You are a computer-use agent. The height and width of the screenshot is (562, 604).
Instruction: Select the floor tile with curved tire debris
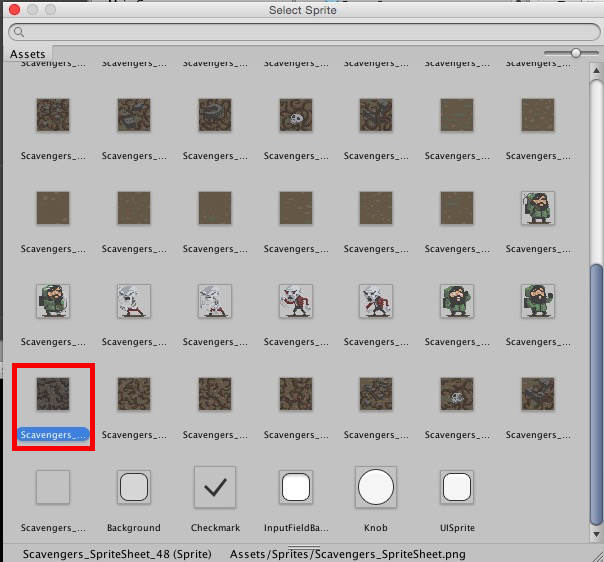(215, 115)
